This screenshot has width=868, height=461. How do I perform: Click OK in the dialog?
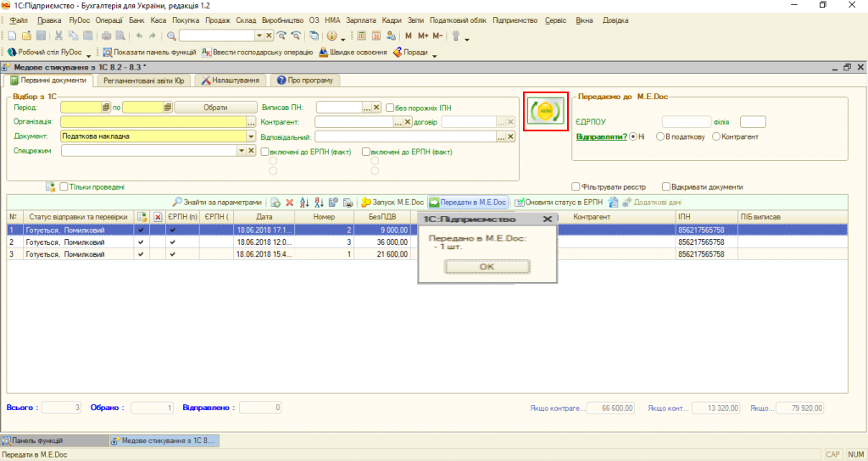[487, 267]
